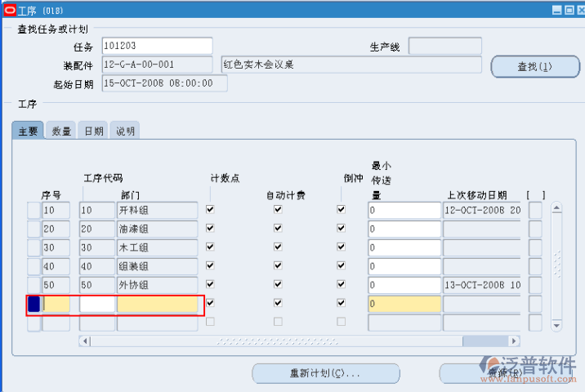Click the 资源(R) button

click(507, 373)
